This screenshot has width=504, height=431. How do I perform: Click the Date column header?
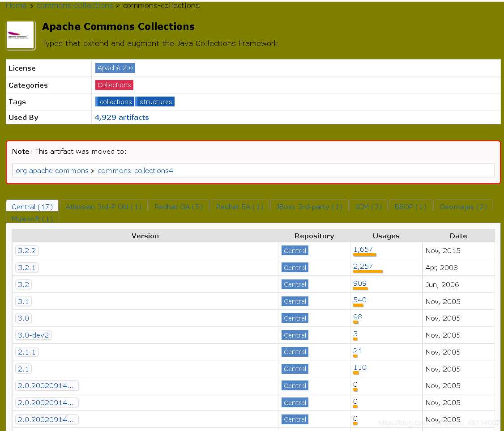click(x=458, y=236)
